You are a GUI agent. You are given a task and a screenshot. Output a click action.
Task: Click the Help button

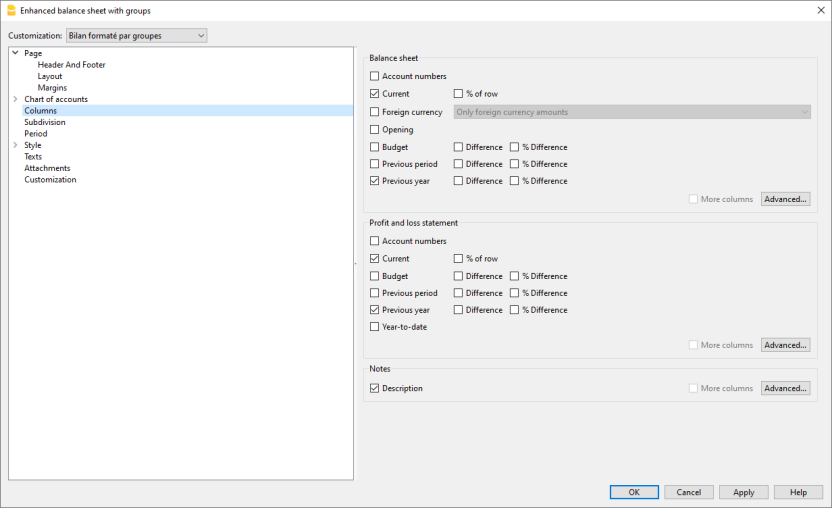[x=797, y=492]
